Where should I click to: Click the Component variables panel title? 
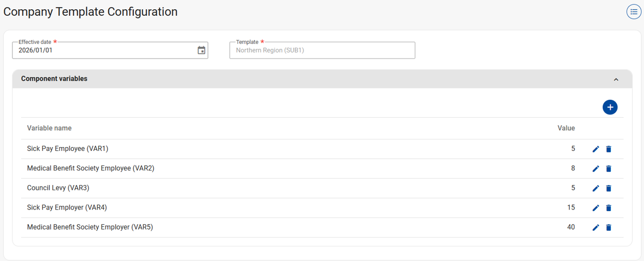click(54, 79)
